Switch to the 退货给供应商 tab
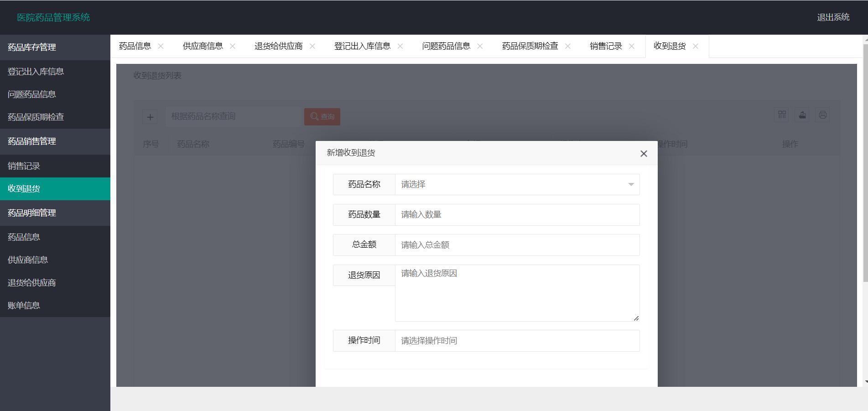The image size is (868, 411). (x=278, y=46)
